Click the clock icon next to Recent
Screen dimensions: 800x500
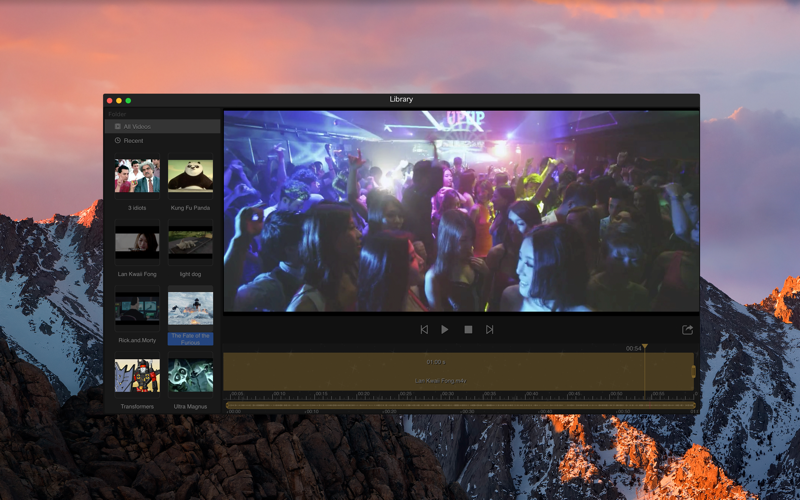click(x=118, y=140)
